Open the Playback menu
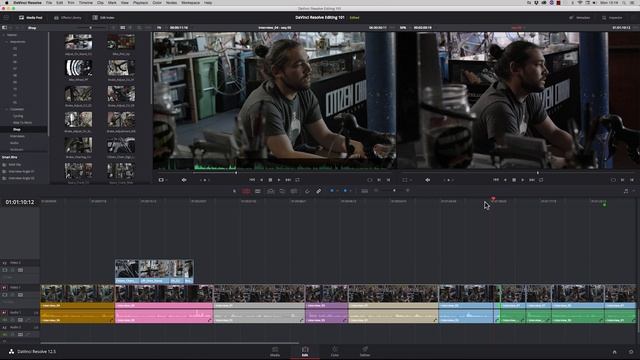This screenshot has width=640, height=360. pyautogui.click(x=140, y=2)
